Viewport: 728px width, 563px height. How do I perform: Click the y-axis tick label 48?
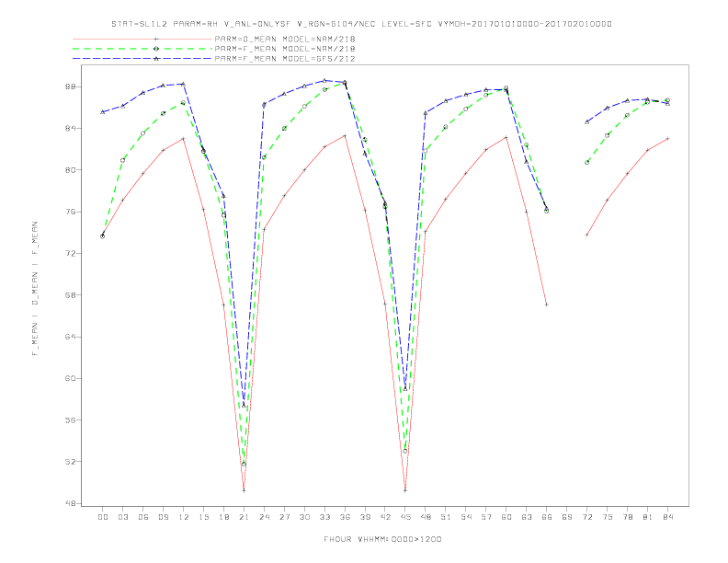click(x=72, y=503)
